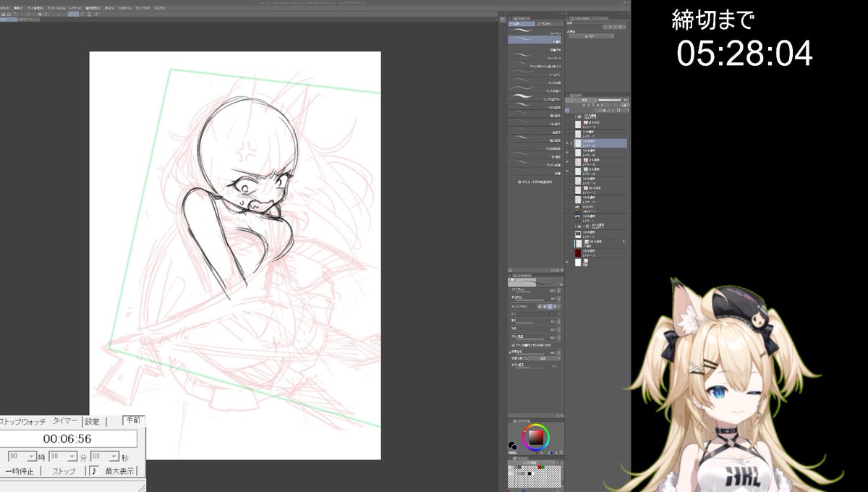Switch to the タイマー tab
868x492 pixels.
click(x=65, y=421)
